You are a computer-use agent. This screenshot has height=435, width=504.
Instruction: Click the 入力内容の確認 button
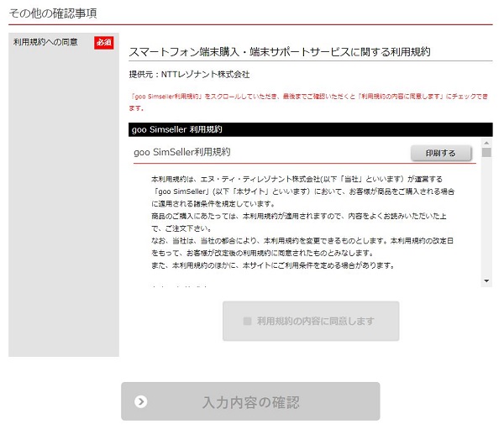pos(250,401)
